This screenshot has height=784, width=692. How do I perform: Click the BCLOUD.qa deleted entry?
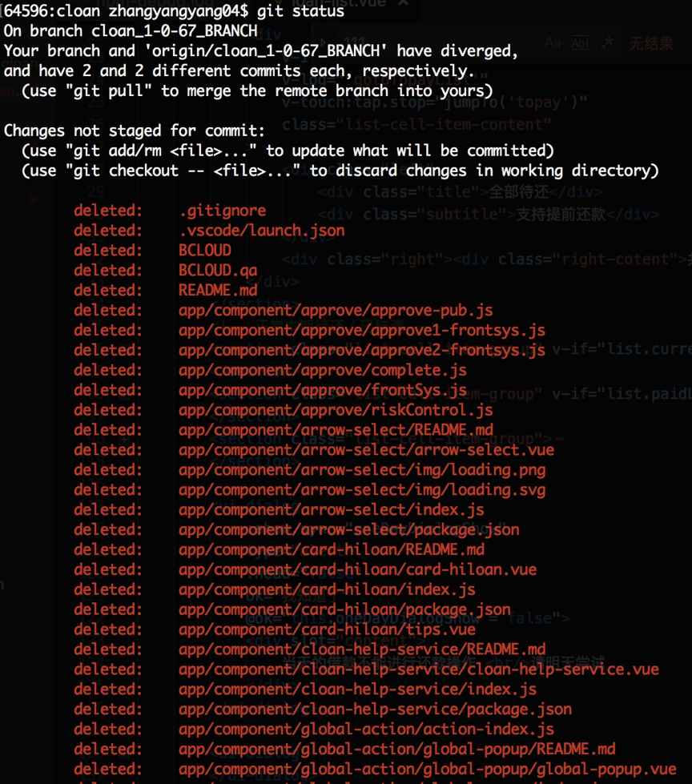click(218, 271)
